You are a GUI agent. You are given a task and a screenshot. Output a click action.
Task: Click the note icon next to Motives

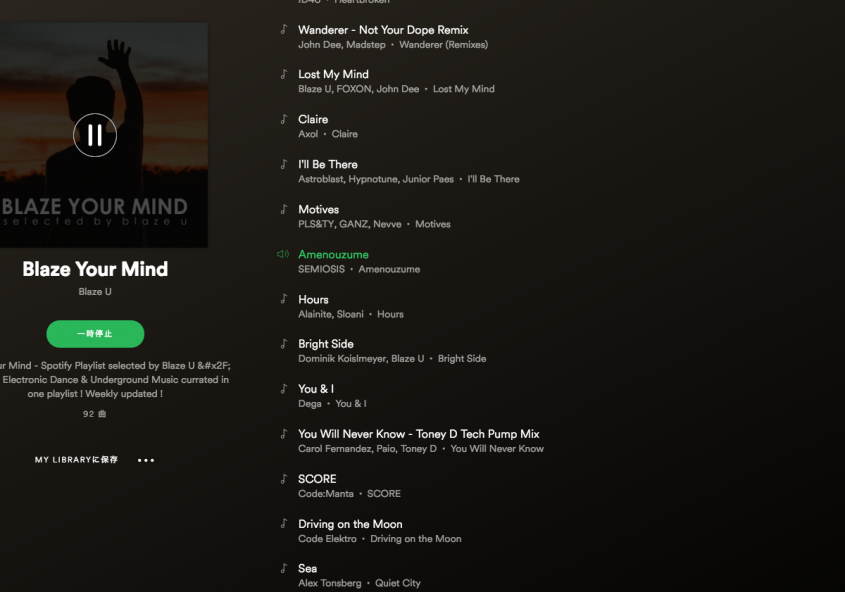pyautogui.click(x=284, y=209)
